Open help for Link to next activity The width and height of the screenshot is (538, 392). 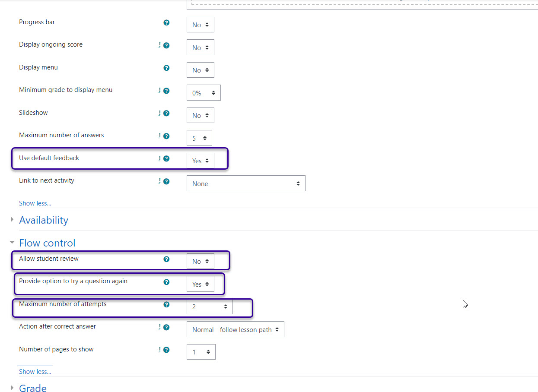[x=166, y=181]
